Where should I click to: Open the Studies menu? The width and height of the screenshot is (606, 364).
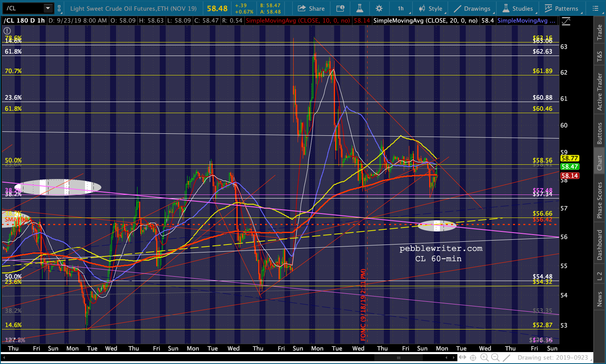point(518,8)
